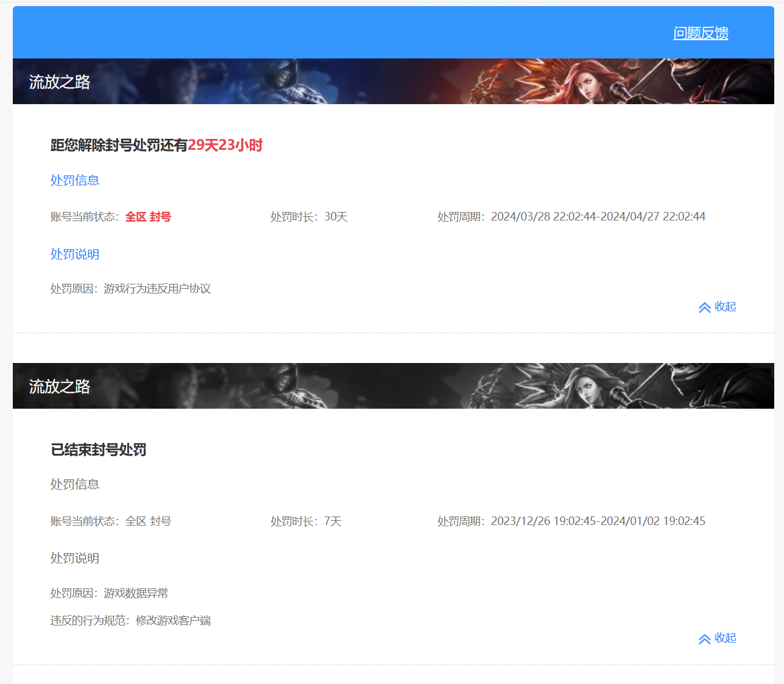Click the 修改游戏客户端 violation text
784x684 pixels.
tap(173, 621)
